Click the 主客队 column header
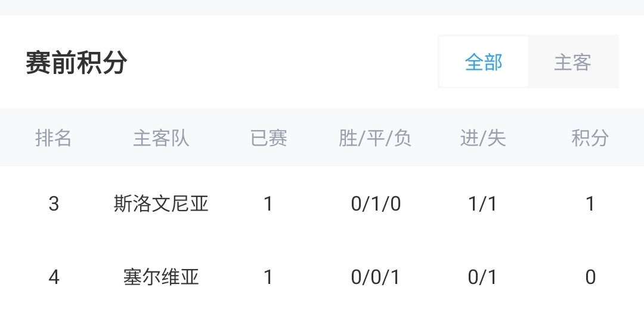 pyautogui.click(x=161, y=138)
